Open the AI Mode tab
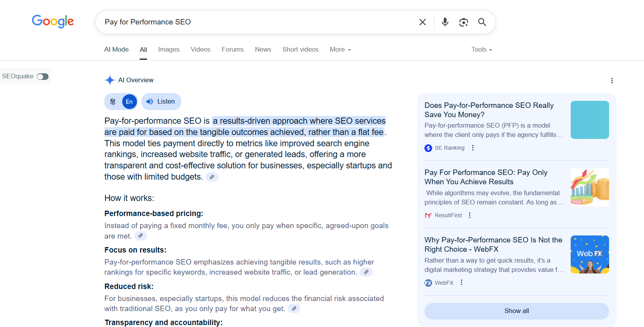This screenshot has width=644, height=327. coord(116,50)
